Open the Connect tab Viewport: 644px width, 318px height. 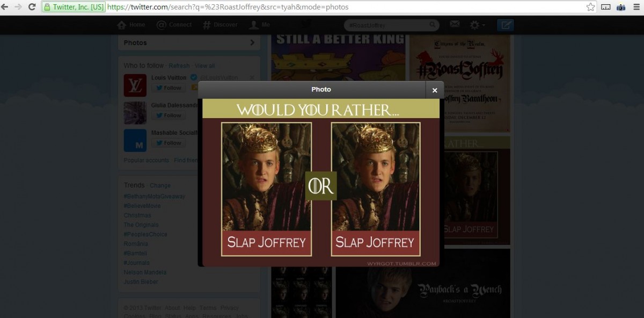(x=174, y=25)
